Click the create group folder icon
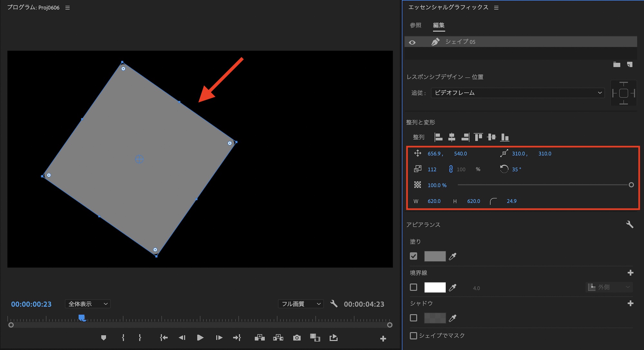The image size is (644, 350). click(x=617, y=64)
